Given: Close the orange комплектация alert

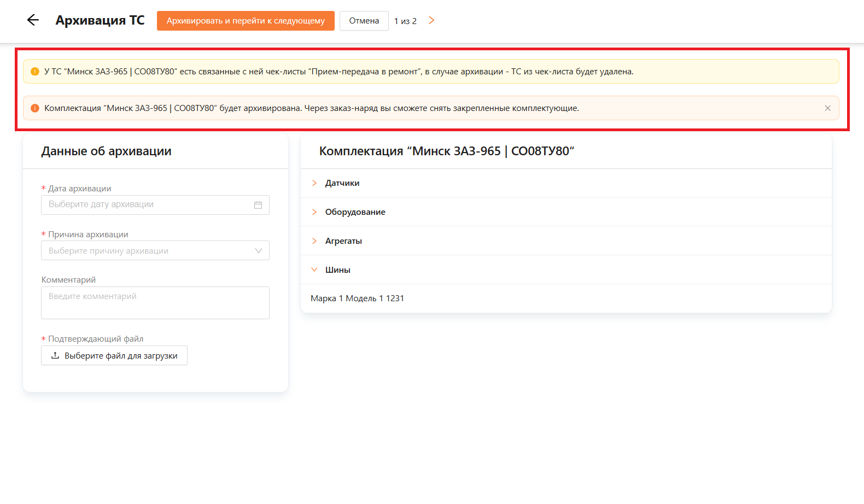Looking at the screenshot, I should [x=827, y=108].
